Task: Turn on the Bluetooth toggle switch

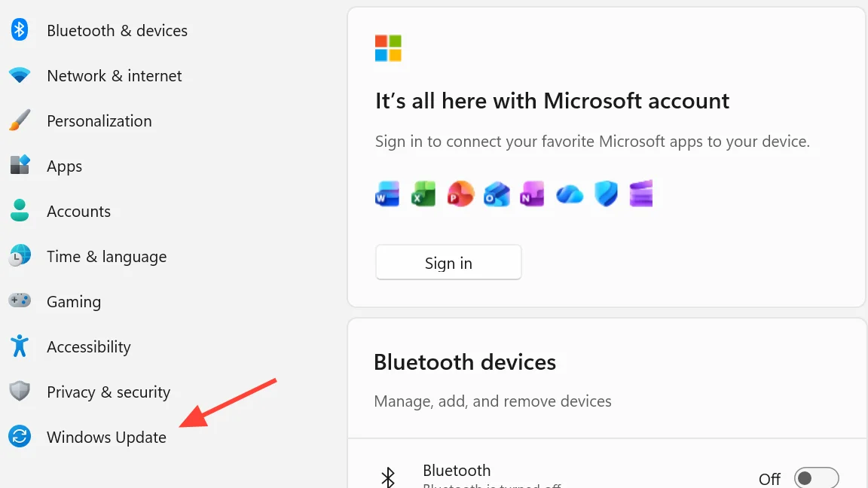Action: (816, 478)
